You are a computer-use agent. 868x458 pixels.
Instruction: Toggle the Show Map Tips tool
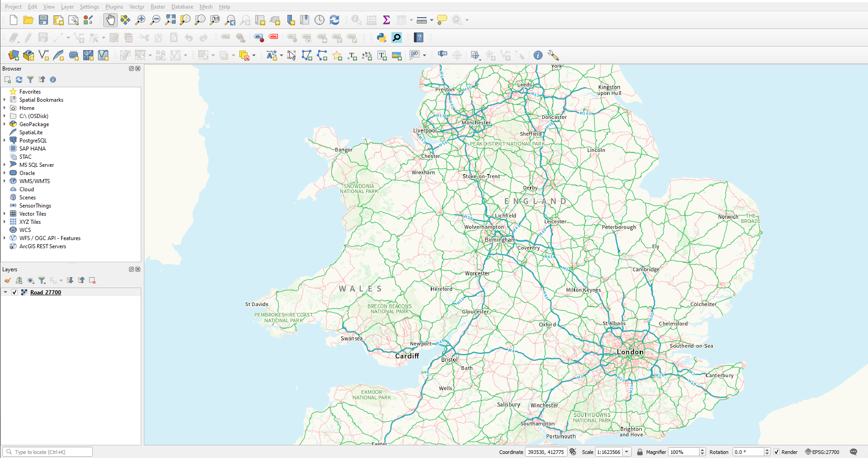pyautogui.click(x=442, y=20)
